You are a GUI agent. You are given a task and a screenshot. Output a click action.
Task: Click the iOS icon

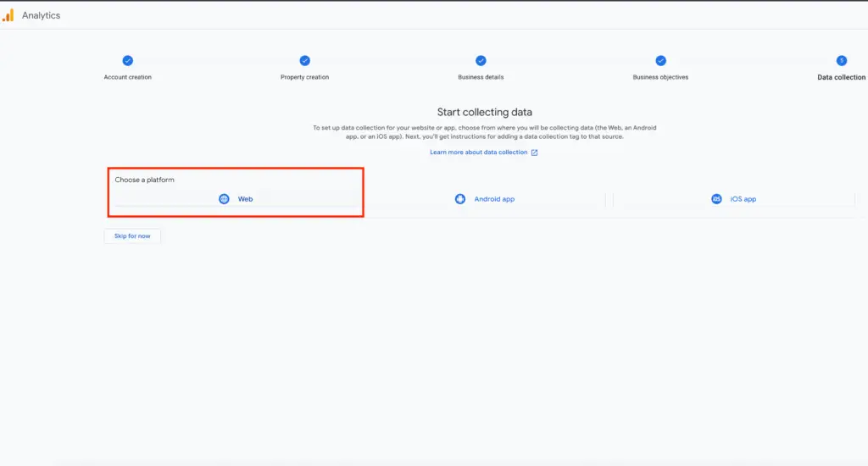click(716, 199)
